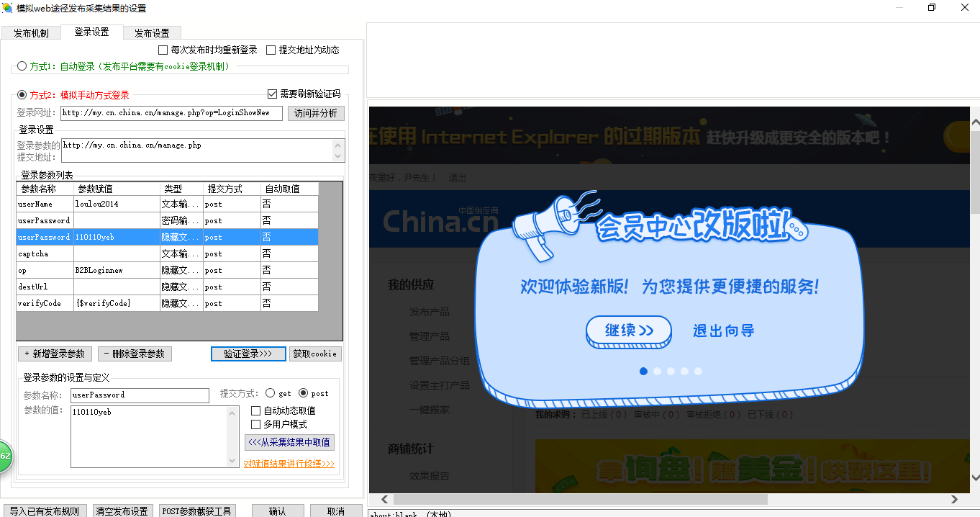Open 管理产品分组 in the web sidebar
The image size is (980, 517).
click(x=440, y=361)
